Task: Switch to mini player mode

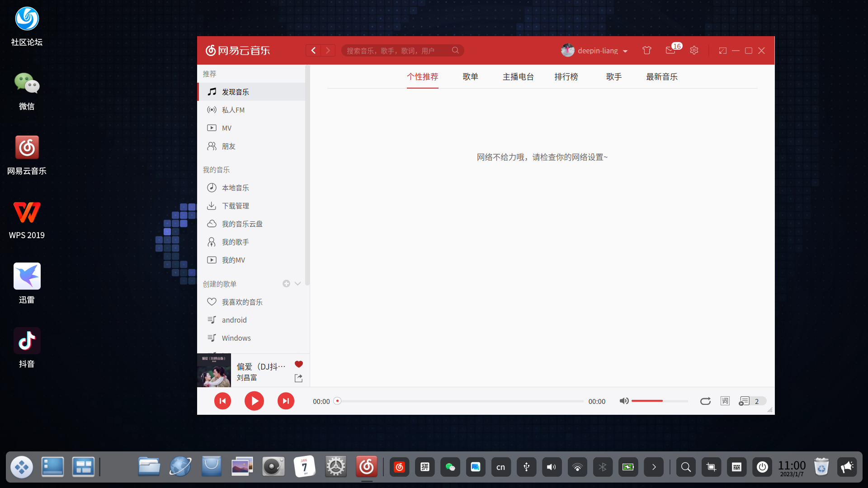Action: click(x=722, y=50)
